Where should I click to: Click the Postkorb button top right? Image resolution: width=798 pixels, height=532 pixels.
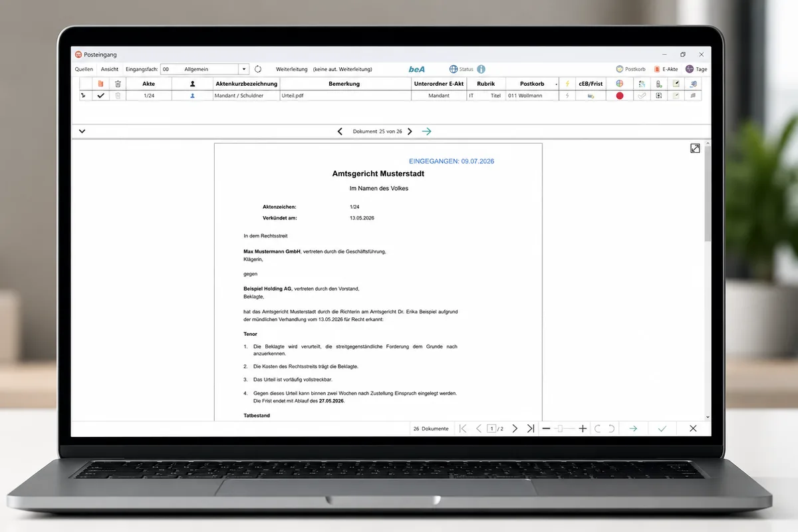[630, 69]
